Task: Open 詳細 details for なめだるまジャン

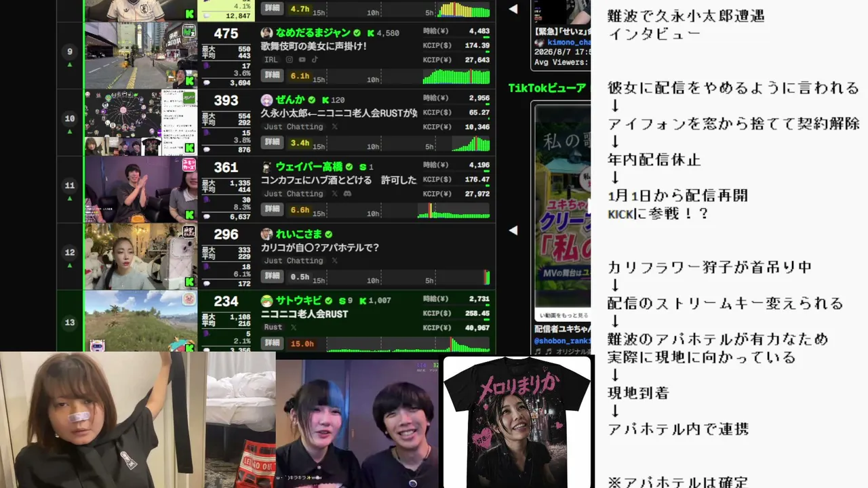Action: pos(273,76)
